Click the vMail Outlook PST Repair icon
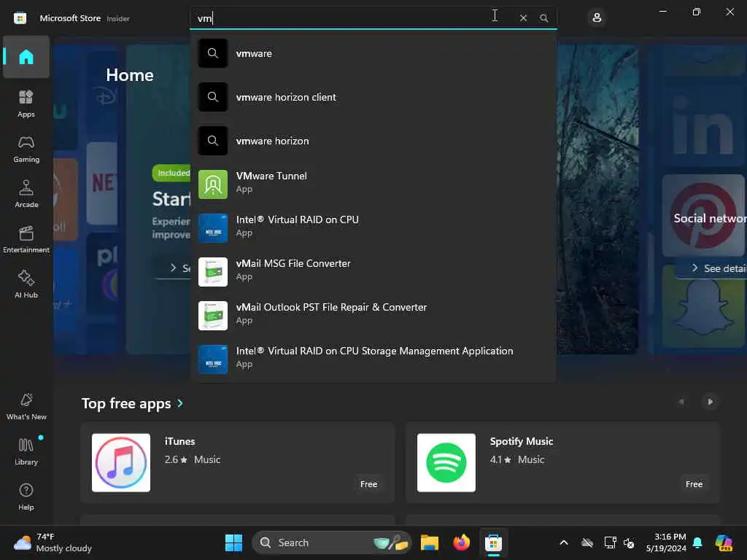The image size is (747, 560). (x=213, y=316)
